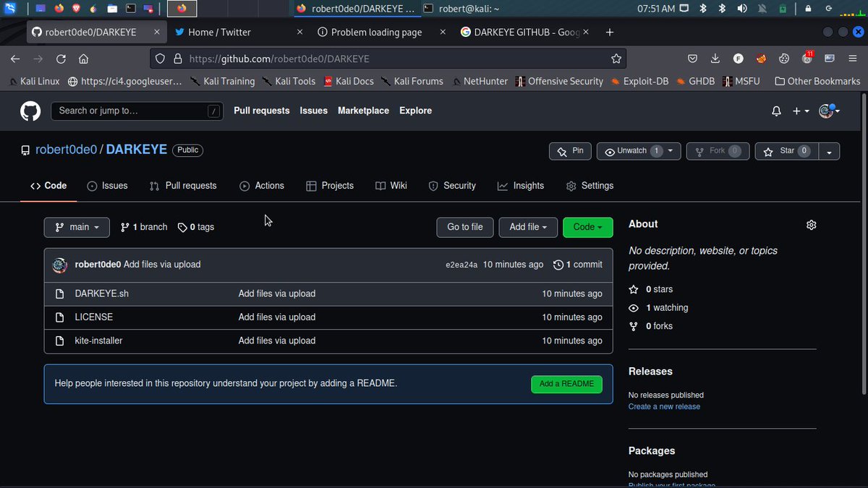Open the Issues repository tab
Image resolution: width=868 pixels, height=488 pixels.
click(x=107, y=186)
